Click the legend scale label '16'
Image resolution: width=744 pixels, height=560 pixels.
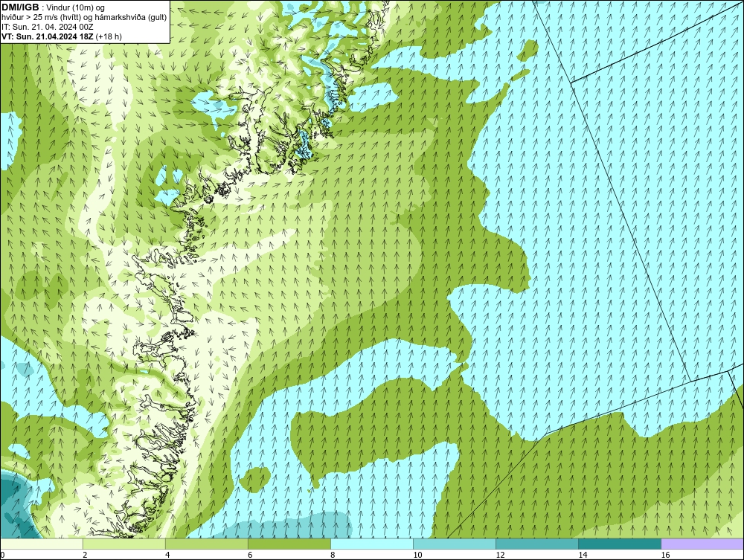(x=666, y=556)
